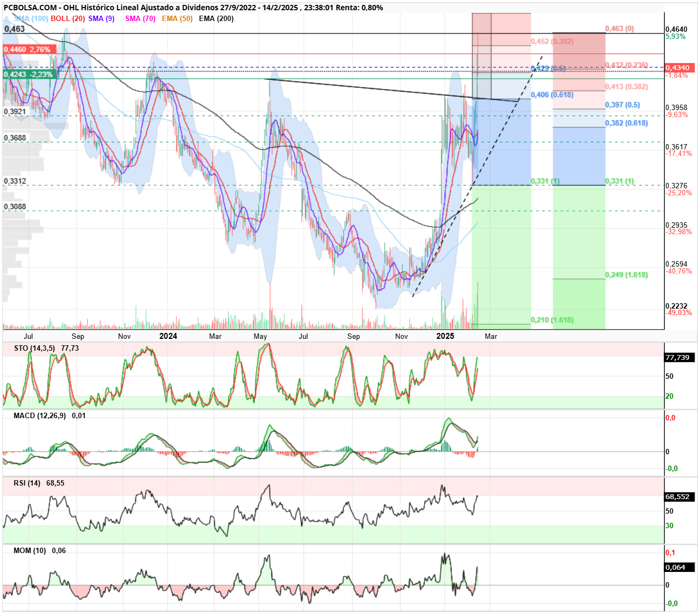Click the 0,3958 price axis value
The image size is (700, 614).
tap(676, 107)
